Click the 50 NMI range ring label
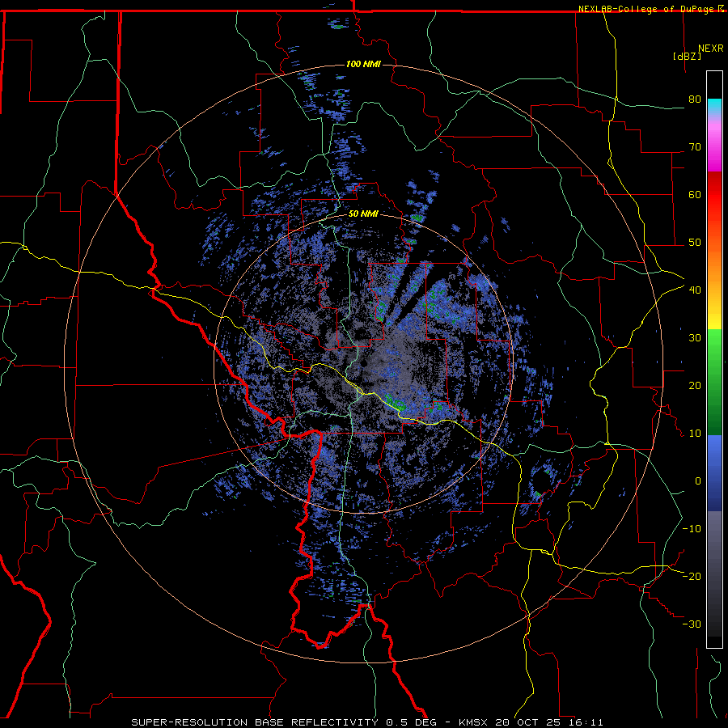728x728 pixels. 363,214
